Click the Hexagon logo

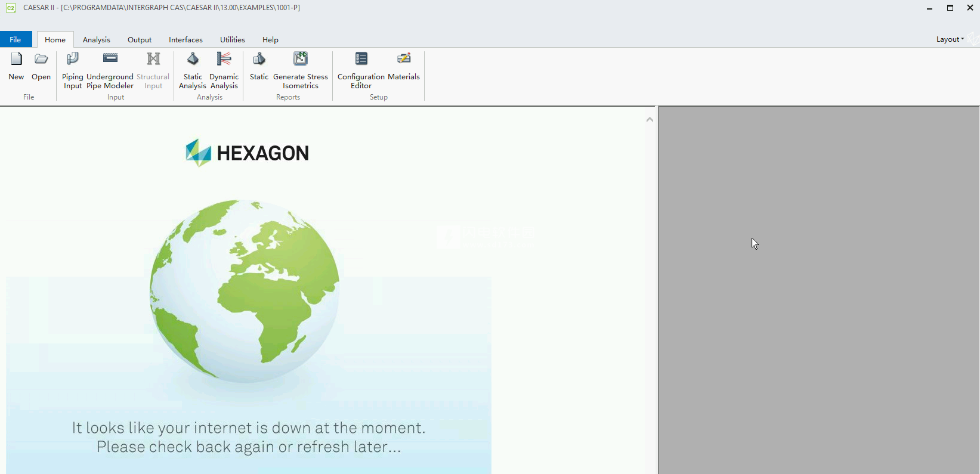point(247,153)
